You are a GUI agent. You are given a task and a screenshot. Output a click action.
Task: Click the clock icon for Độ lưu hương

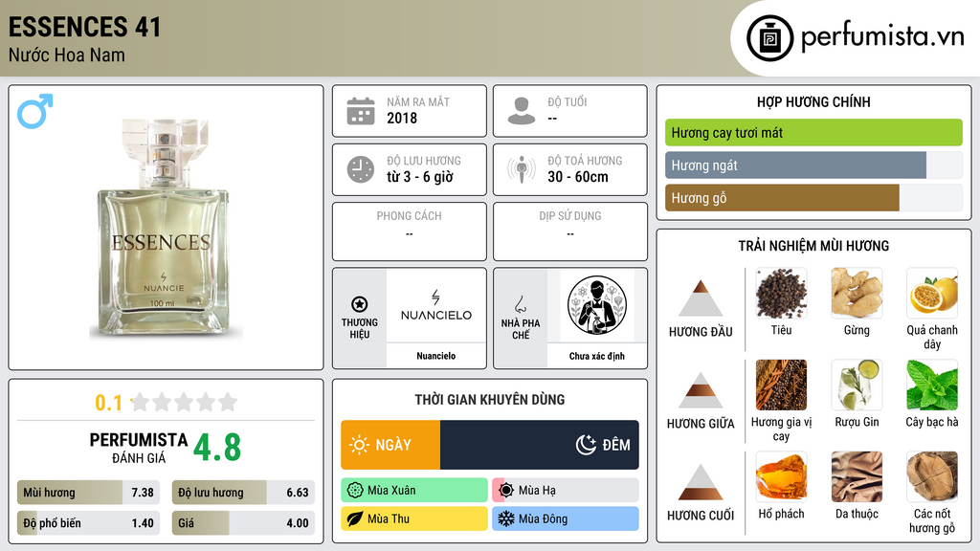361,169
